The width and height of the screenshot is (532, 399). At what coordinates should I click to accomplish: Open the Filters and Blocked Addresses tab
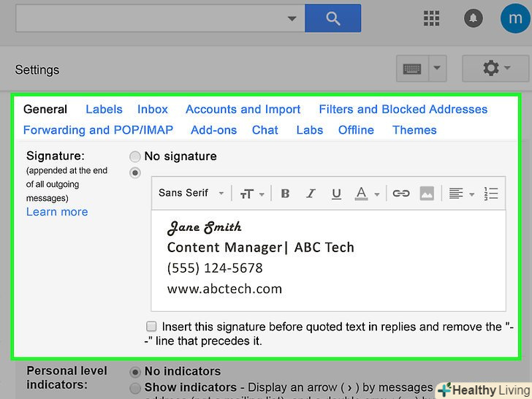tap(403, 109)
